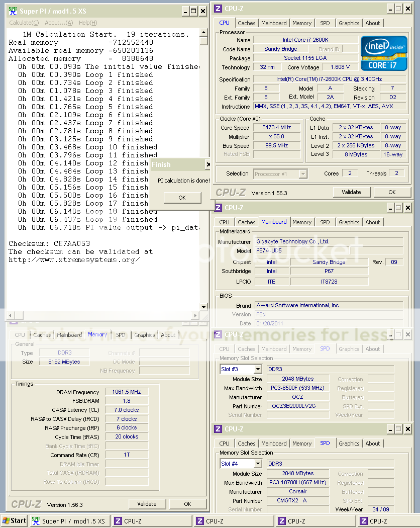
Task: Open the Windows Start menu
Action: [14, 520]
